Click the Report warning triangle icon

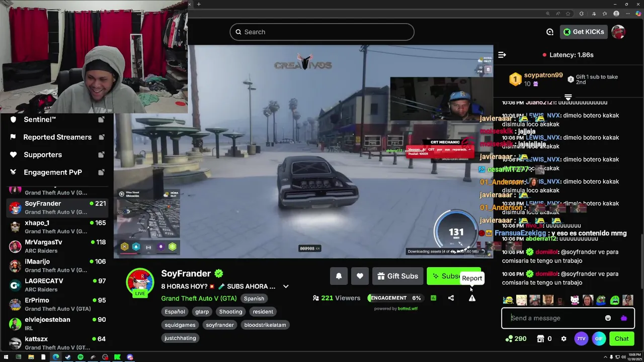[x=472, y=298]
